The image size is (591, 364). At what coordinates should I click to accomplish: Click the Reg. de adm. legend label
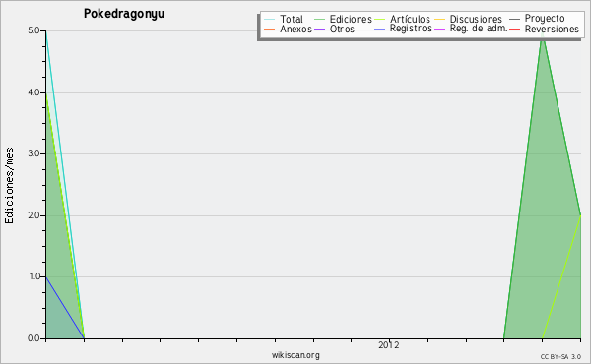click(479, 29)
